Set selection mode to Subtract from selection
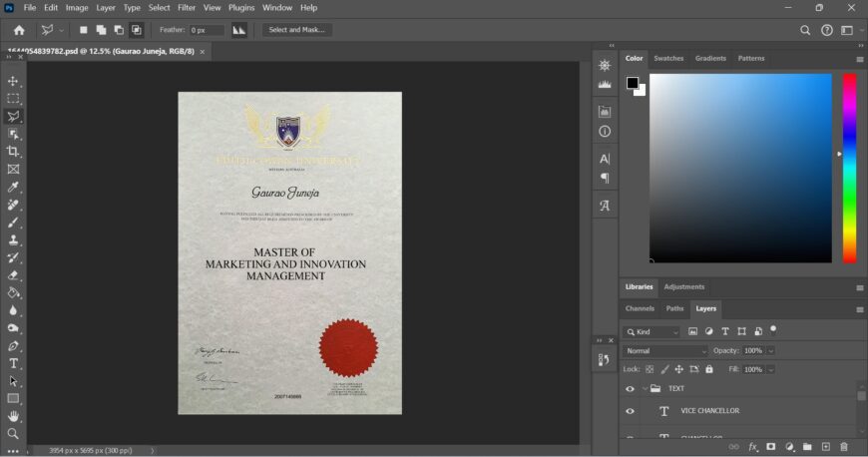The width and height of the screenshot is (868, 457). 119,30
